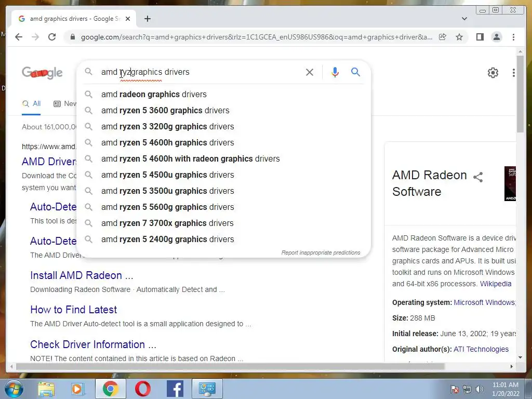This screenshot has width=532, height=399.
Task: Click the Microsoft Windows operating system link
Action: tap(485, 302)
